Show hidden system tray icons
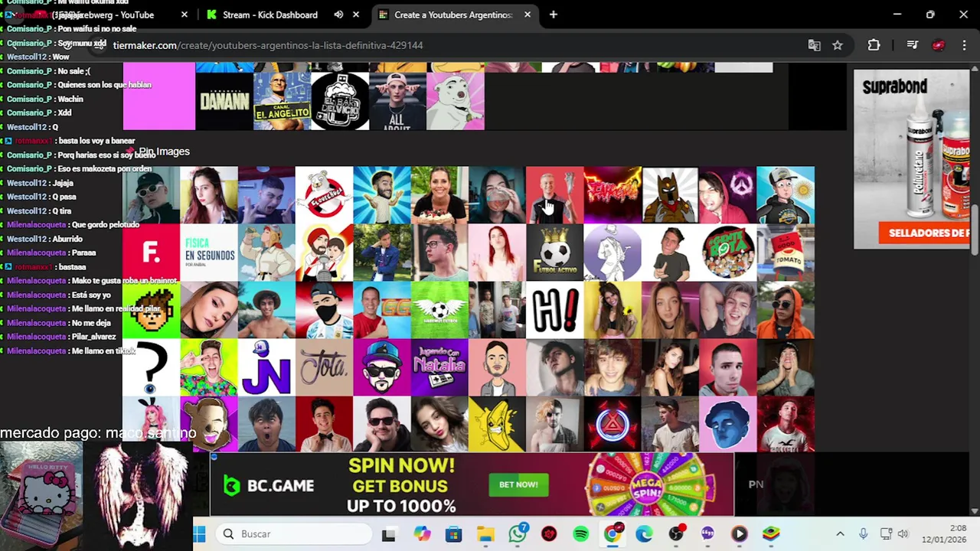 tap(840, 534)
